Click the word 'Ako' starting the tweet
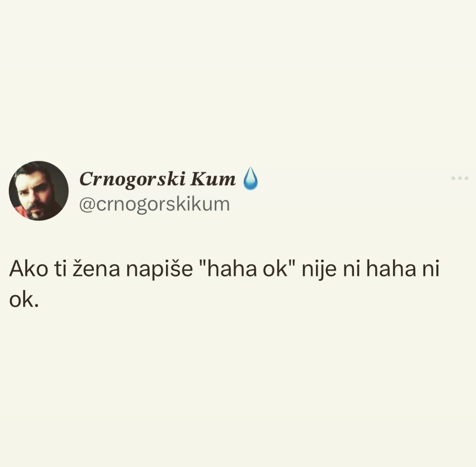476x467 pixels. pyautogui.click(x=28, y=269)
